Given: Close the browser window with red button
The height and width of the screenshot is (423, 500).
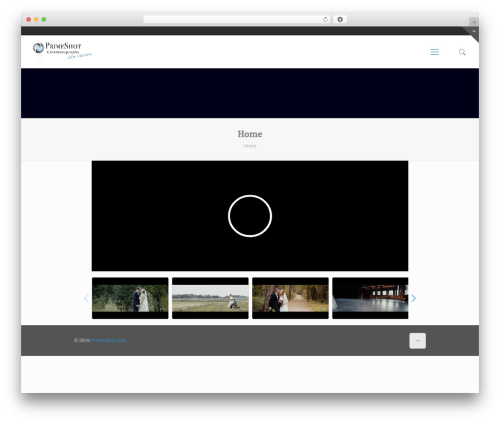Looking at the screenshot, I should pyautogui.click(x=29, y=19).
